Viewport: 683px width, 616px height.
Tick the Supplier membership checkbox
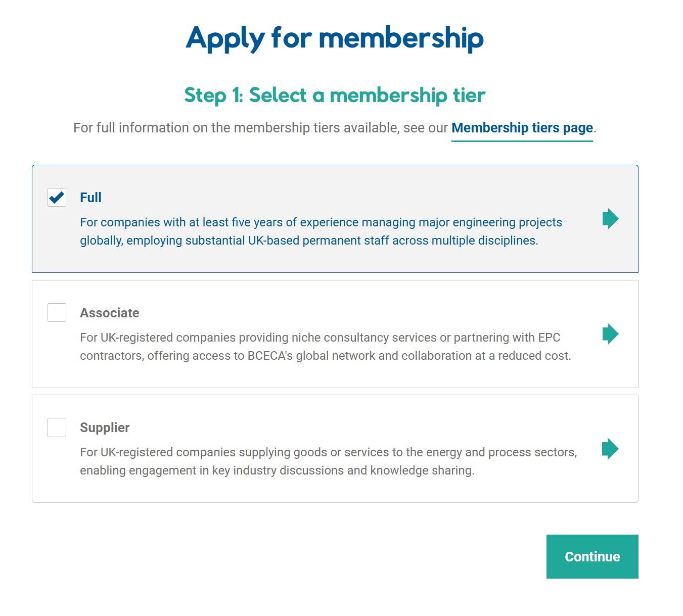(57, 428)
